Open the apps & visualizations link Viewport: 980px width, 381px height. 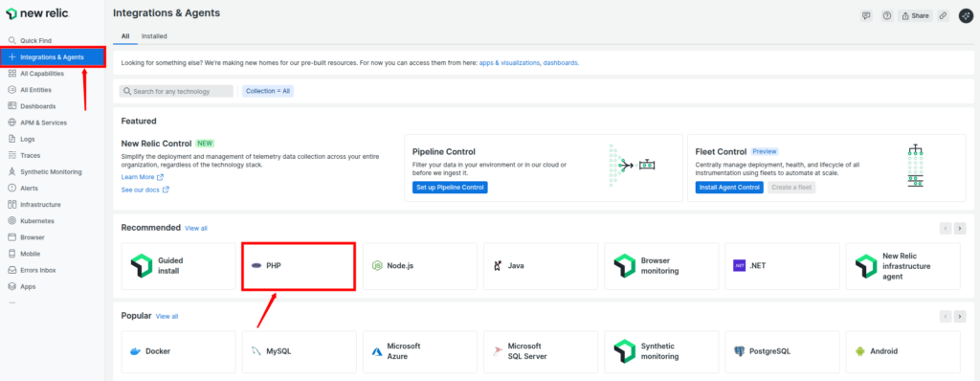coord(509,62)
